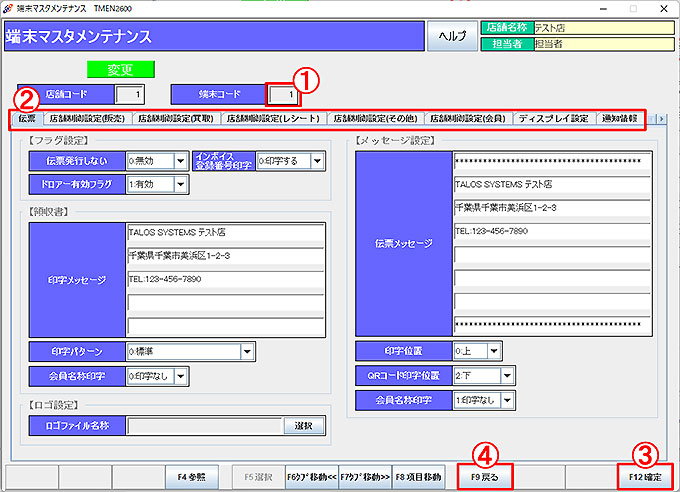Switch to 店舗制御設定(販売) tab
Image resolution: width=680 pixels, height=492 pixels.
point(87,118)
